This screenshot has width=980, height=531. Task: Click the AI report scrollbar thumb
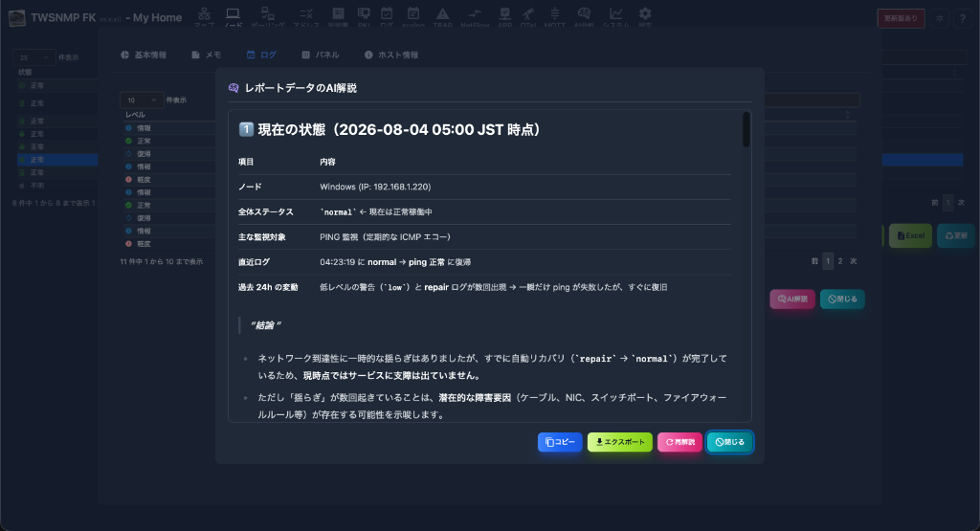point(746,129)
